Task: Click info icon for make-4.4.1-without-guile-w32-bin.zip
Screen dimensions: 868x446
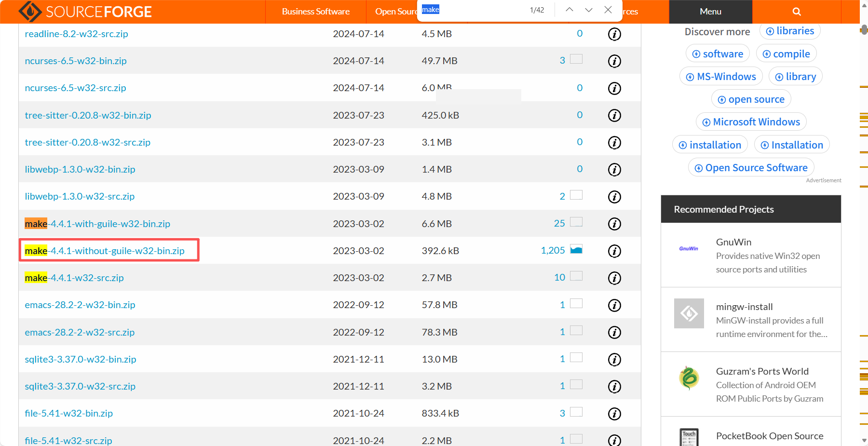Action: pyautogui.click(x=614, y=251)
